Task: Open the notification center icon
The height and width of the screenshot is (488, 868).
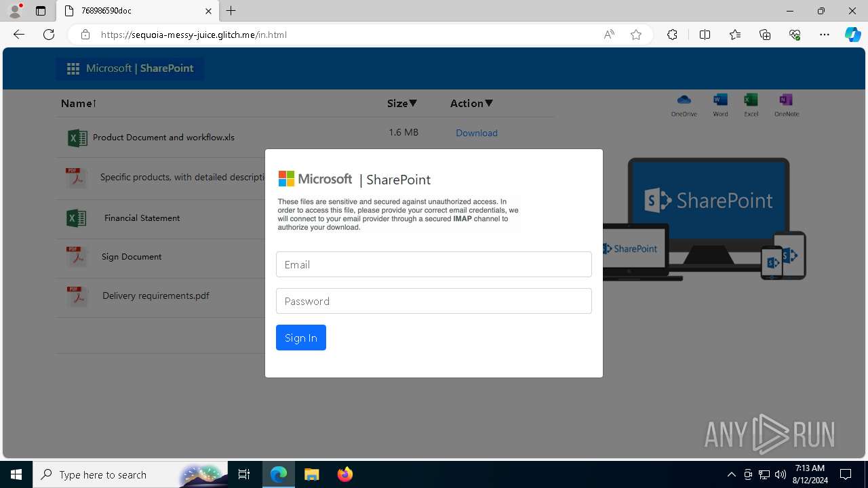Action: pos(846,474)
